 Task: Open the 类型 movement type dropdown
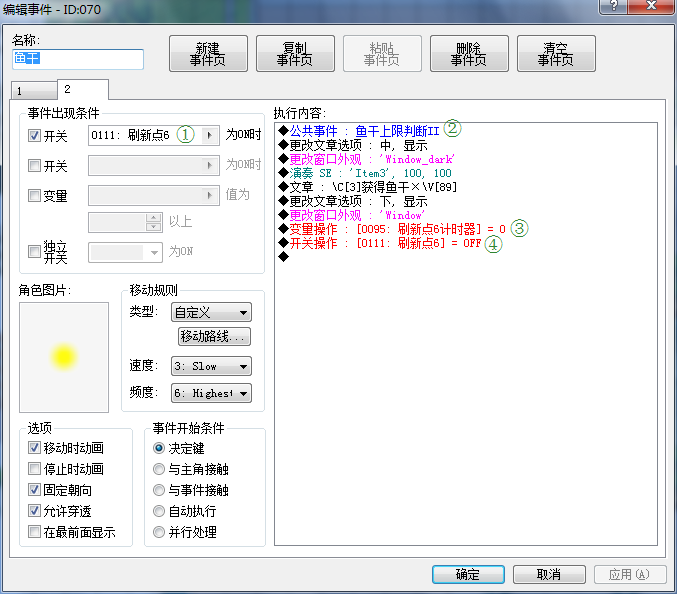pyautogui.click(x=211, y=313)
